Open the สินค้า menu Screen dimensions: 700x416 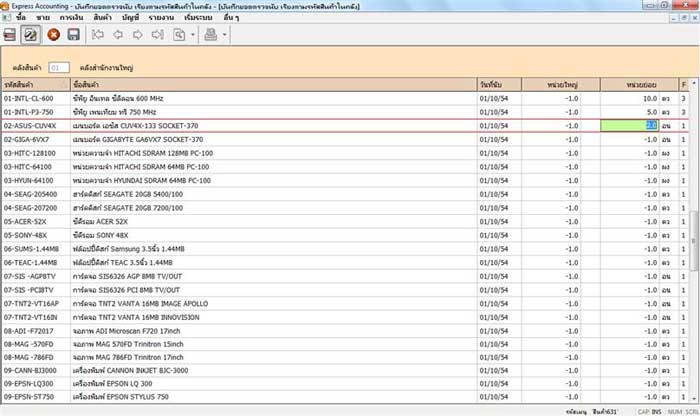click(102, 17)
